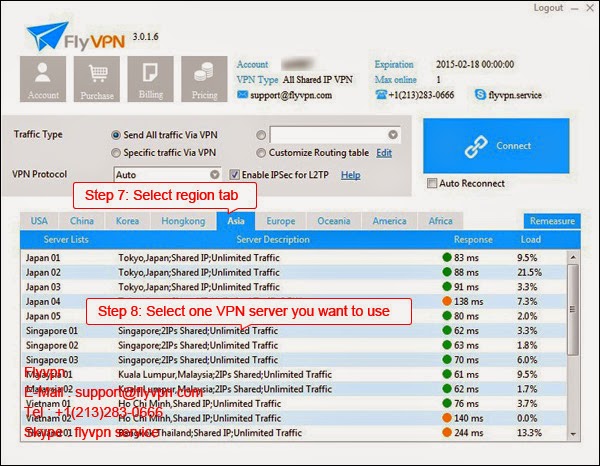Screen dimensions: 600x466
Task: Click the telephone icon beside the phone number
Action: coord(381,94)
